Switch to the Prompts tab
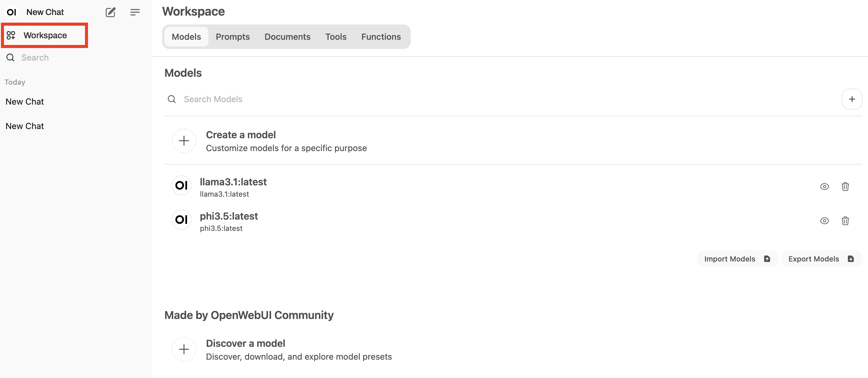The image size is (868, 378). (233, 36)
